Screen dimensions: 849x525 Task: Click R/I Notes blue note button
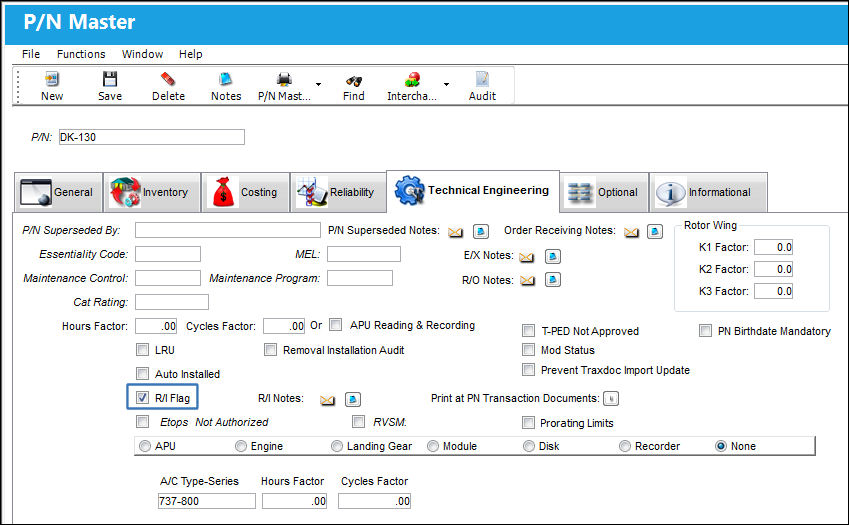pyautogui.click(x=352, y=399)
